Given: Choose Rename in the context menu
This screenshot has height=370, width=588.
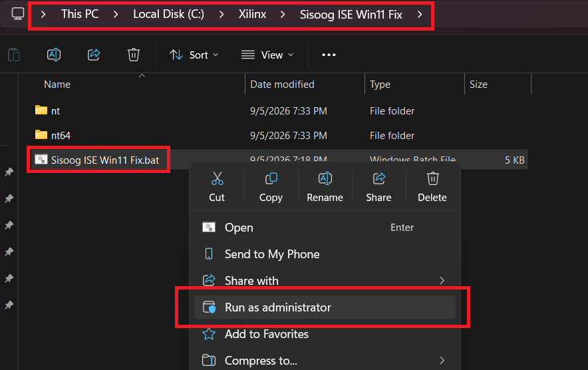Looking at the screenshot, I should (325, 187).
